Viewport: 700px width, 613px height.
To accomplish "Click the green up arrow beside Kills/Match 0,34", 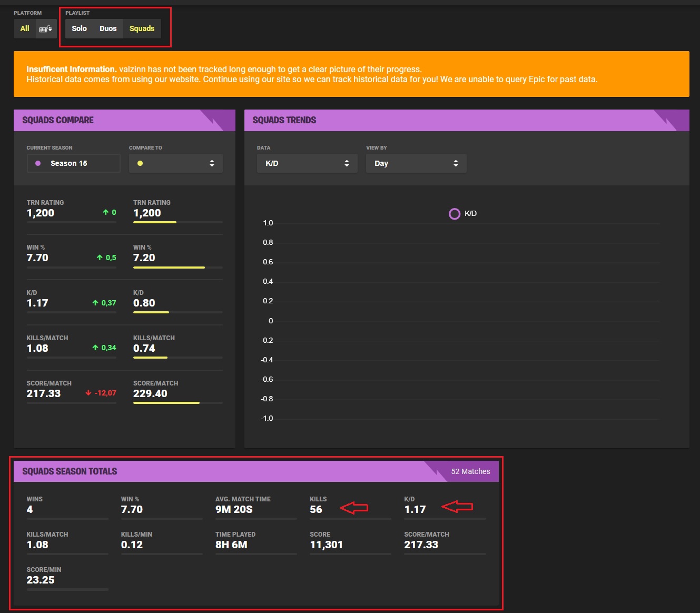I will pyautogui.click(x=95, y=348).
